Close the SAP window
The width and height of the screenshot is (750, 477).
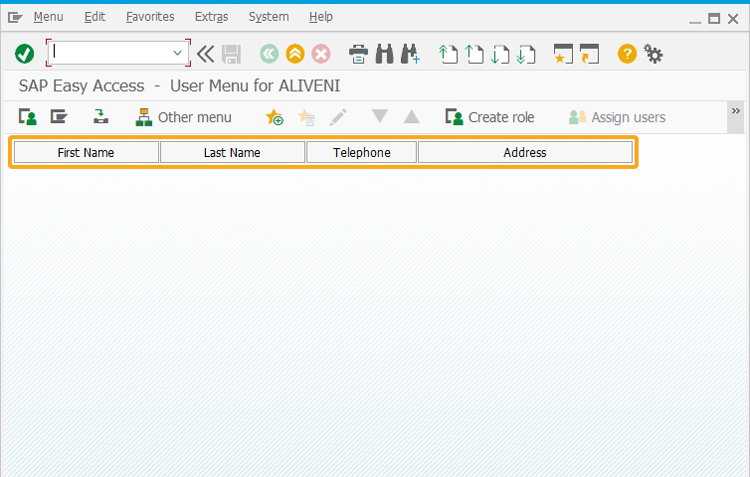pos(733,19)
